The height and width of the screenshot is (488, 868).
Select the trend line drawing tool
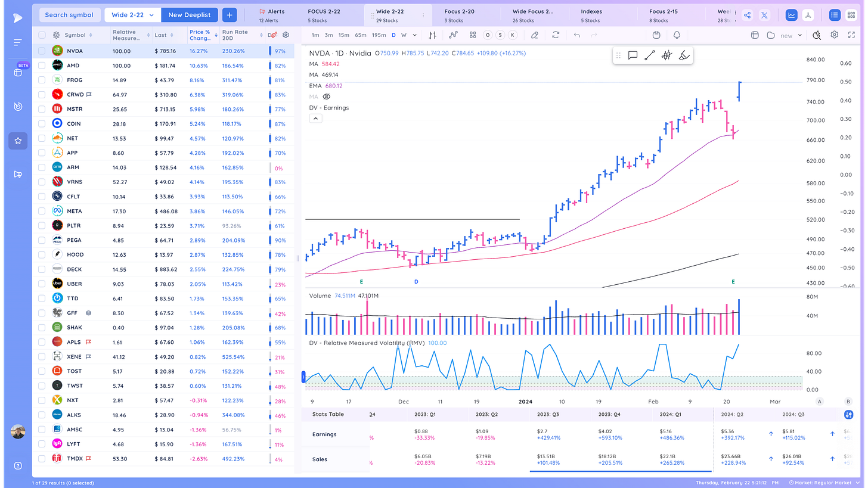coord(650,55)
